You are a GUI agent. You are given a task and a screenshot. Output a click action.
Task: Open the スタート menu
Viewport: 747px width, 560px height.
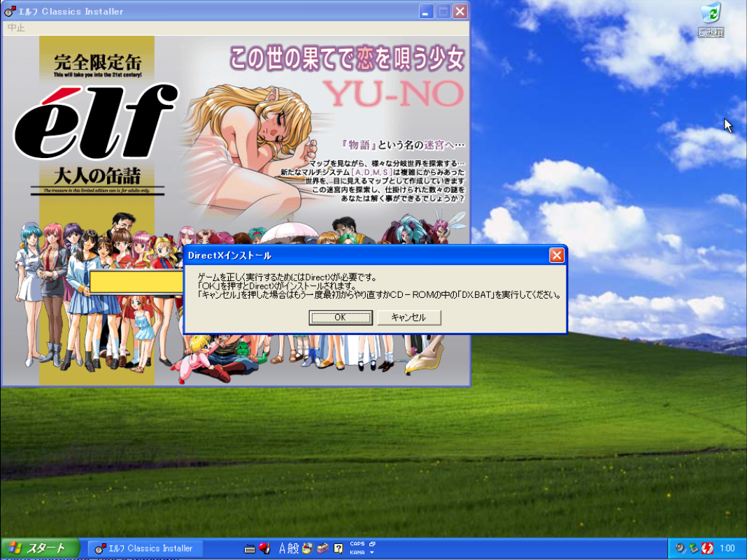[40, 548]
